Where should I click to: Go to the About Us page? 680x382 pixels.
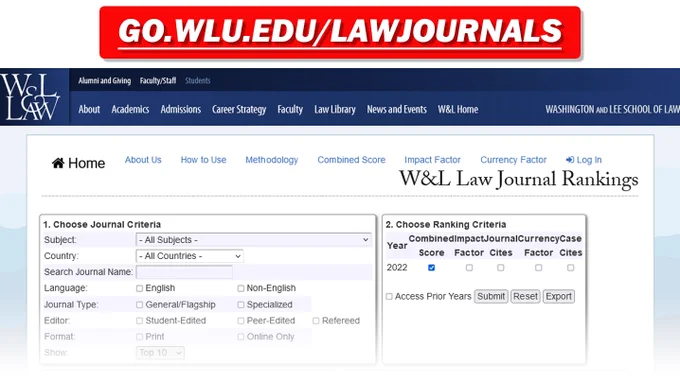click(143, 160)
